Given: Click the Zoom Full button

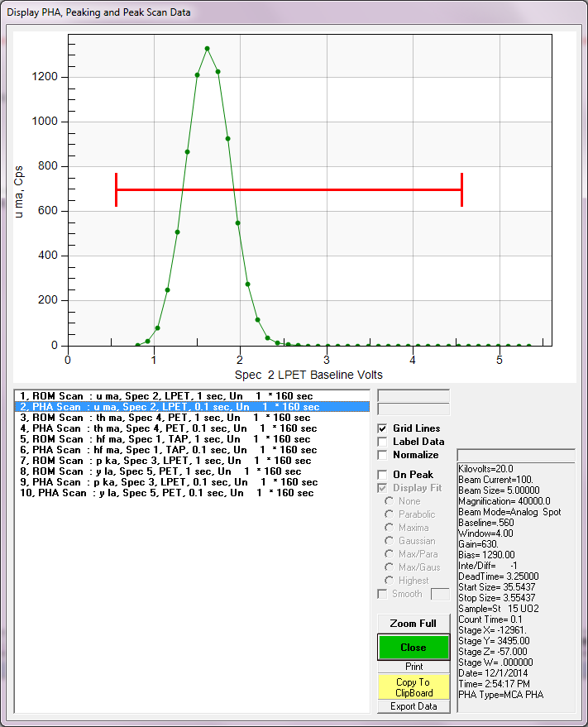Looking at the screenshot, I should tap(414, 623).
